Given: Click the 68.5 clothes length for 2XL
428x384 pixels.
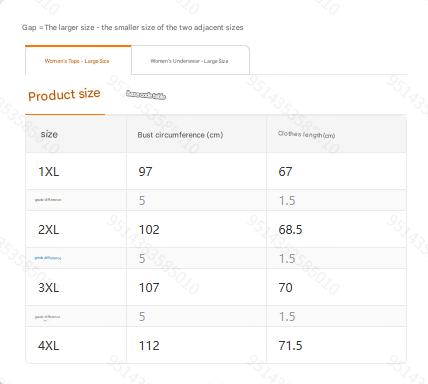Looking at the screenshot, I should [290, 230].
